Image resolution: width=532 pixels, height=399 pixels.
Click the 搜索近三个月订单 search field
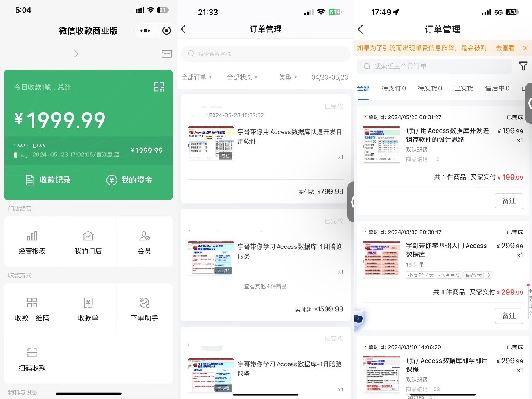click(x=434, y=66)
